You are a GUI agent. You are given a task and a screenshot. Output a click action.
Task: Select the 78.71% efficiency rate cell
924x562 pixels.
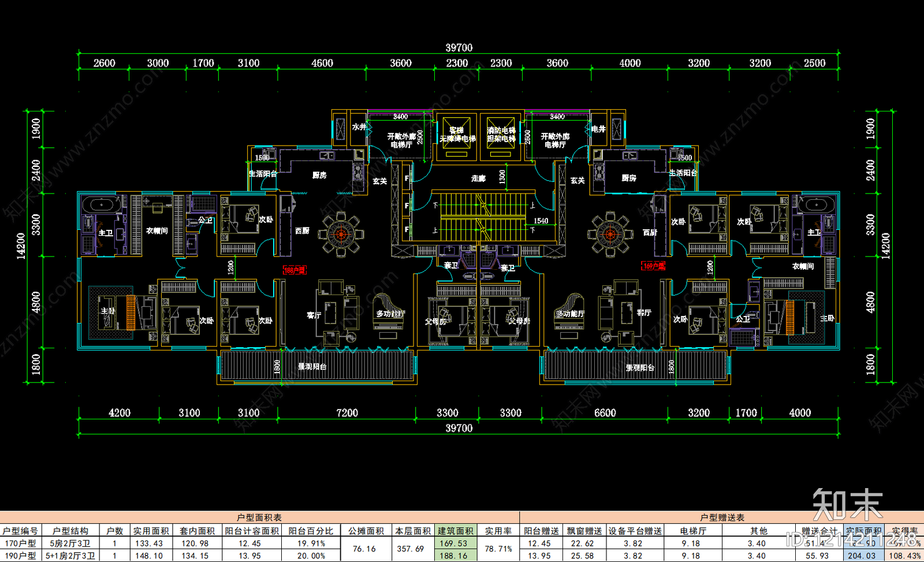pyautogui.click(x=498, y=549)
